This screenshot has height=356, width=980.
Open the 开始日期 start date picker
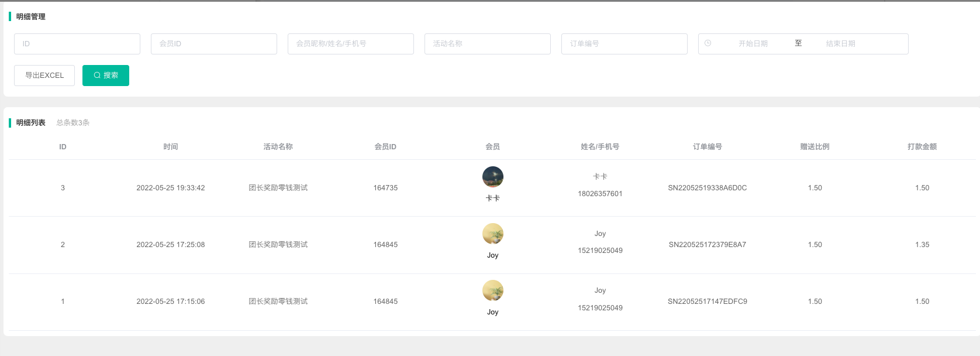[x=753, y=44]
